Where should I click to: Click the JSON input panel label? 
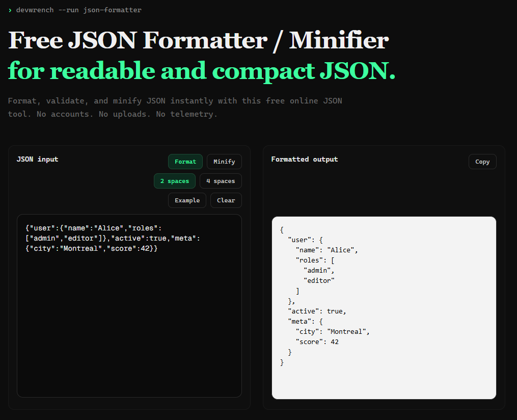[x=38, y=159]
